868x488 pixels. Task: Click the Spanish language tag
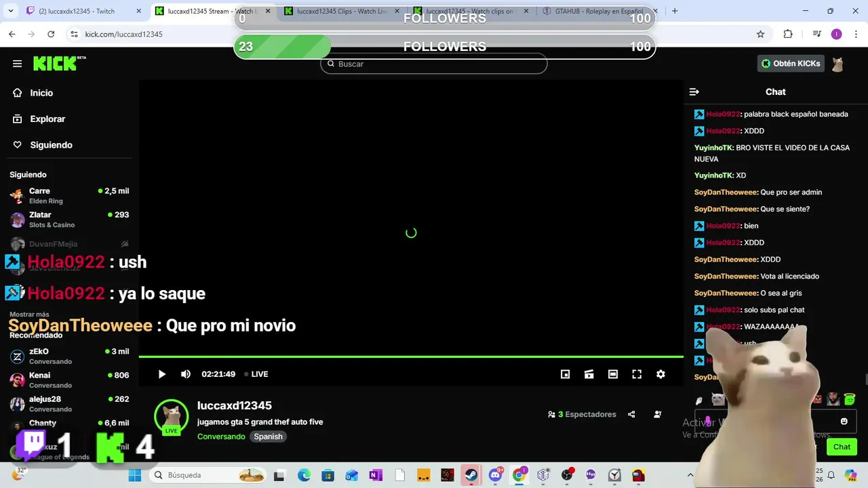[x=268, y=436]
